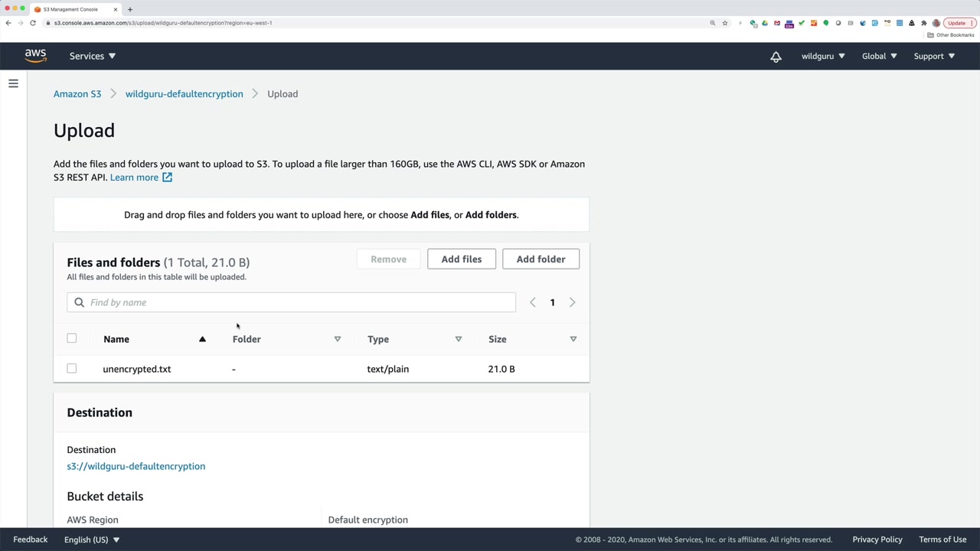Click the Chrome Update button
980x551 pixels.
[x=960, y=23]
